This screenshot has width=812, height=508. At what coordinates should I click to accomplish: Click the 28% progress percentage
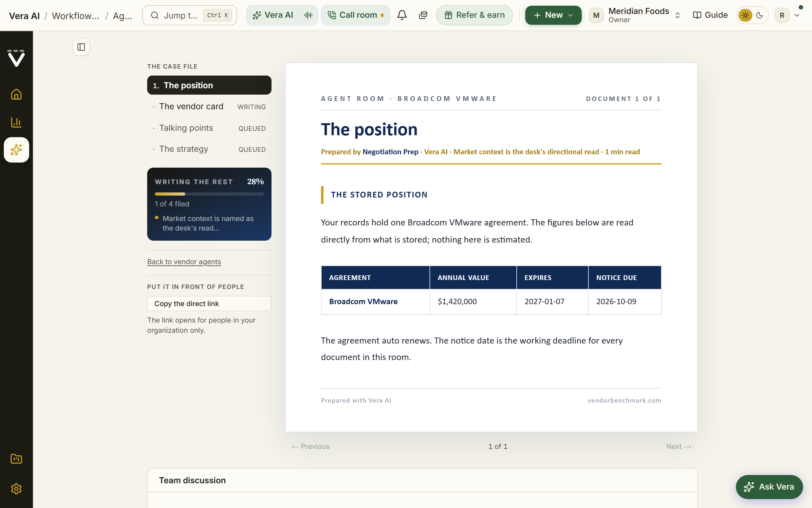(x=255, y=182)
